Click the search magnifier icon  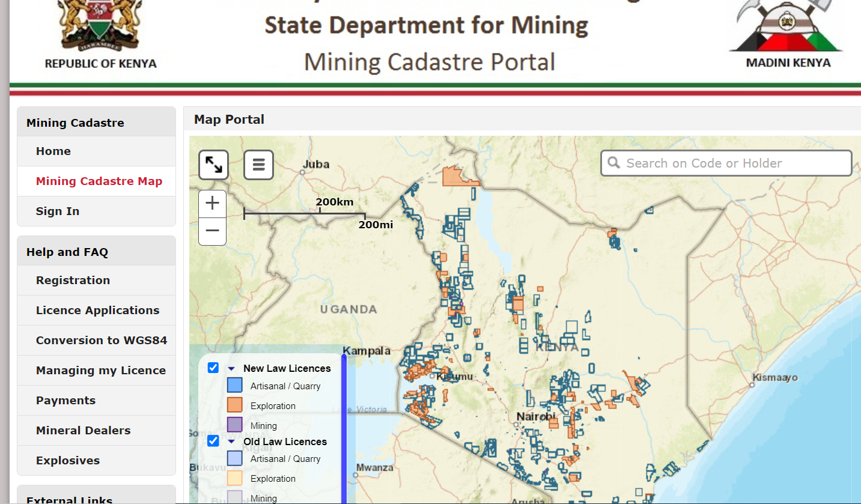(x=613, y=163)
